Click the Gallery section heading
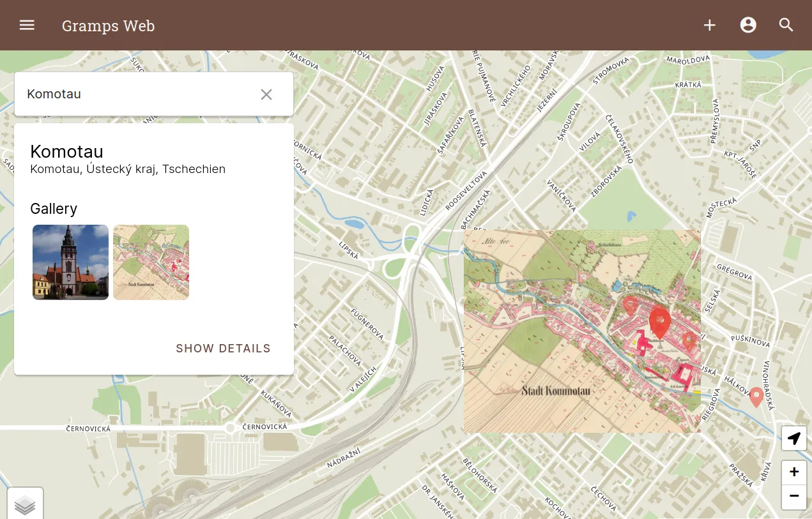 pos(54,209)
